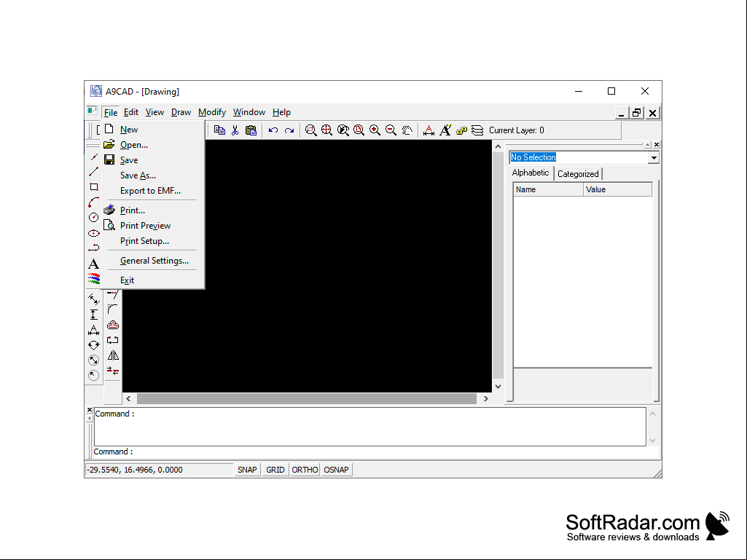This screenshot has width=747, height=560.
Task: Open General Settings... from File menu
Action: tap(152, 261)
